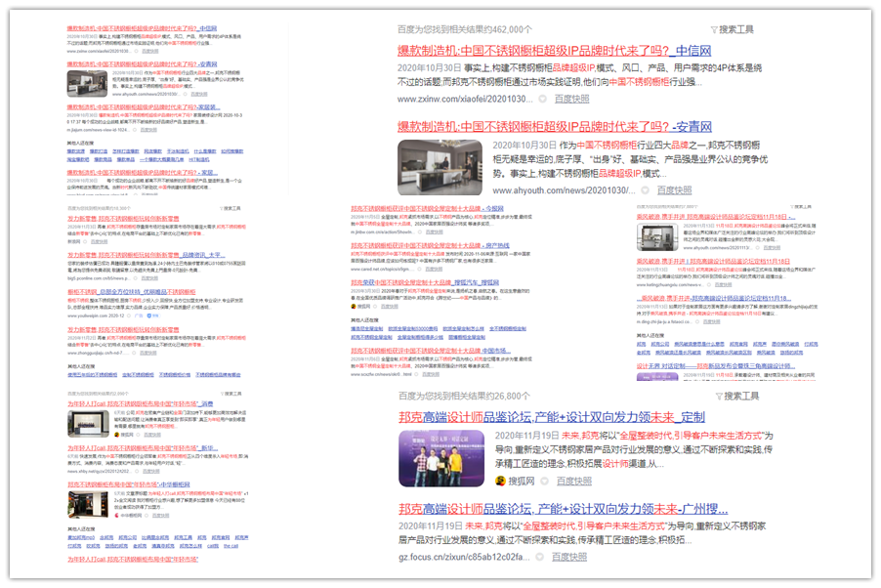Open ad result 橱柜不锈钢_总部全方位扶持
This screenshot has height=588, width=881.
(132, 292)
